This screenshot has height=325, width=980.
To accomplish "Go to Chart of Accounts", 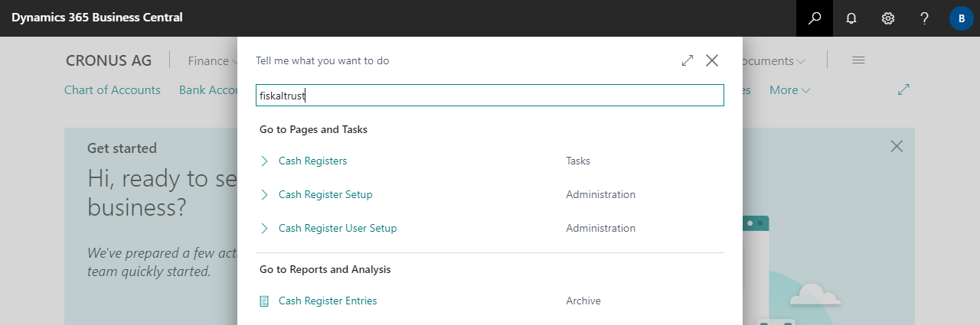I will 113,90.
